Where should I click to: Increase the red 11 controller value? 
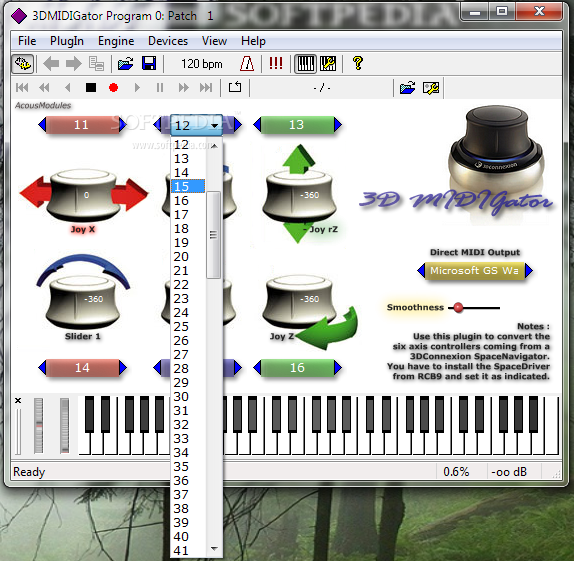[123, 125]
